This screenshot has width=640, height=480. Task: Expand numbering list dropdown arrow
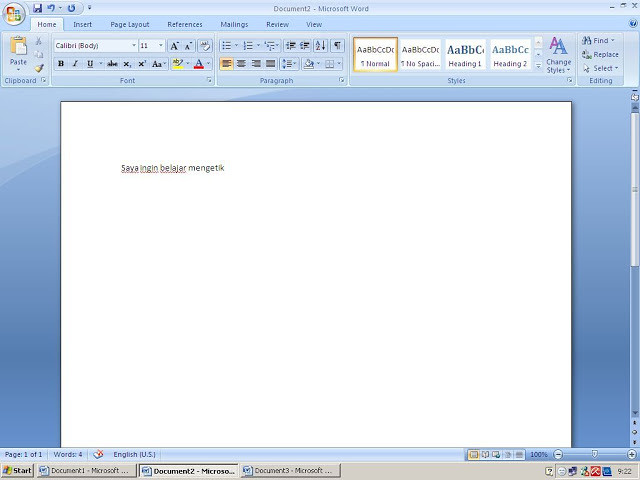(258, 45)
